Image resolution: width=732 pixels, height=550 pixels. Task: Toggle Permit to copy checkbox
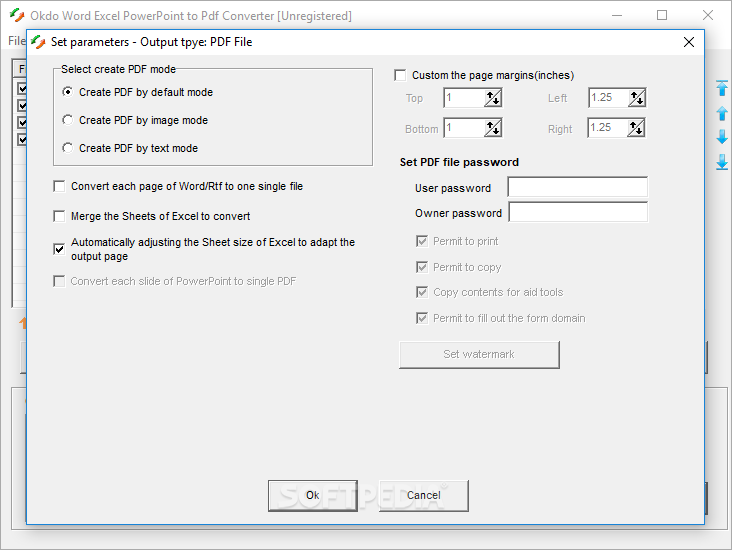point(422,267)
